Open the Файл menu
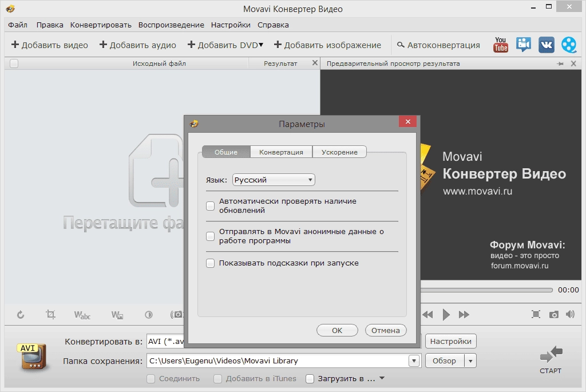 (x=18, y=25)
